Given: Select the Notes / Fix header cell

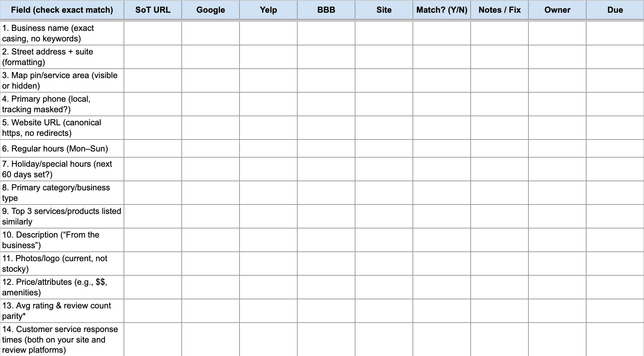Looking at the screenshot, I should pyautogui.click(x=499, y=10).
